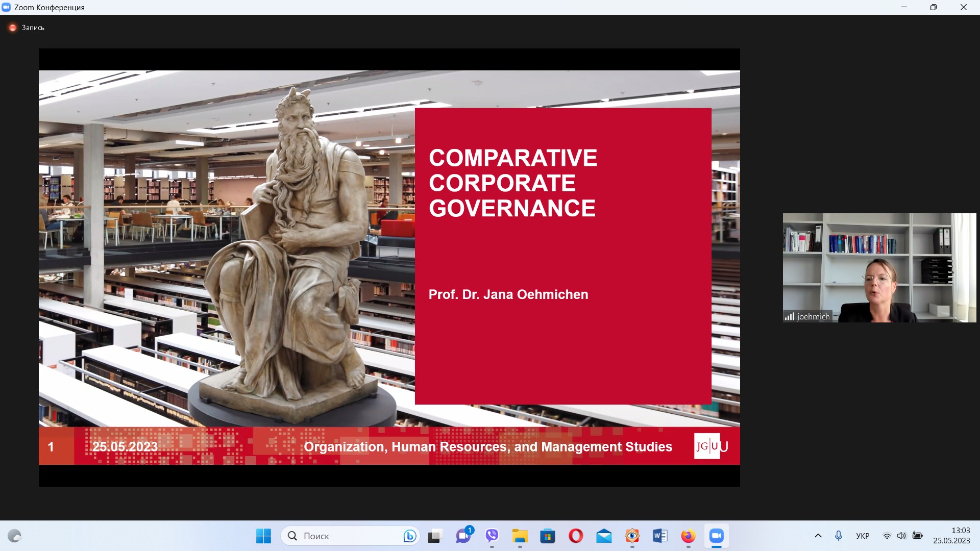Switch the УКР keyboard language indicator
Screen dimensions: 980x551
click(x=863, y=536)
